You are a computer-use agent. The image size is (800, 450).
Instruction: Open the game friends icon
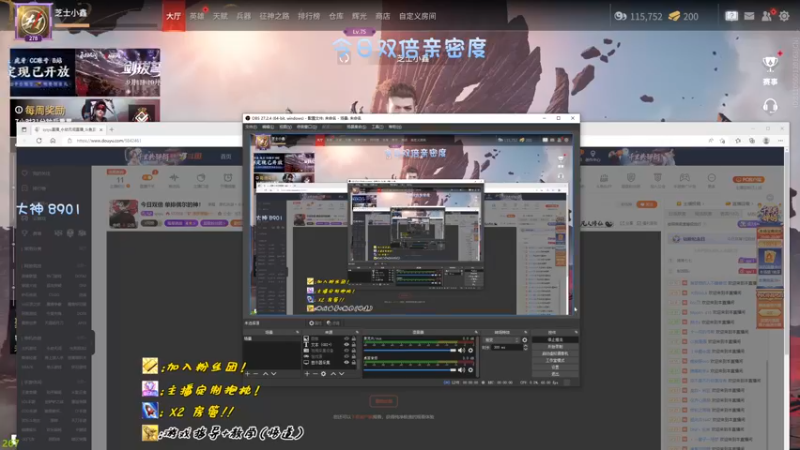(x=767, y=16)
